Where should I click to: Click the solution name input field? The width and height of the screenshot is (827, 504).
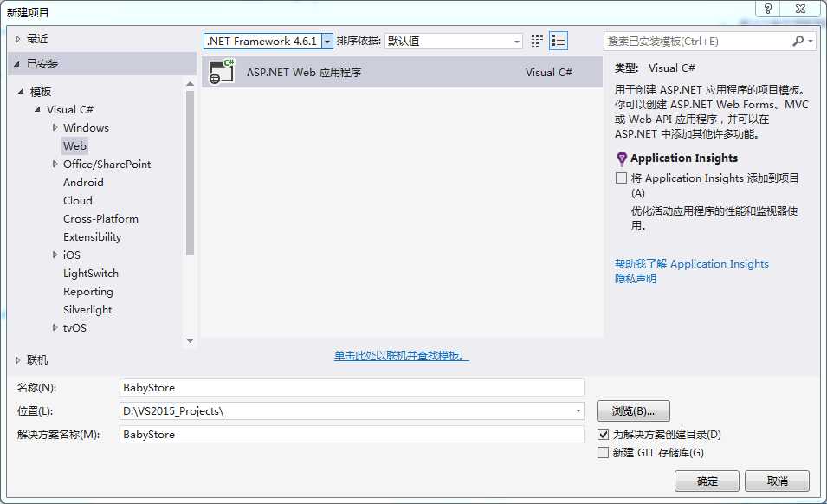coord(352,435)
